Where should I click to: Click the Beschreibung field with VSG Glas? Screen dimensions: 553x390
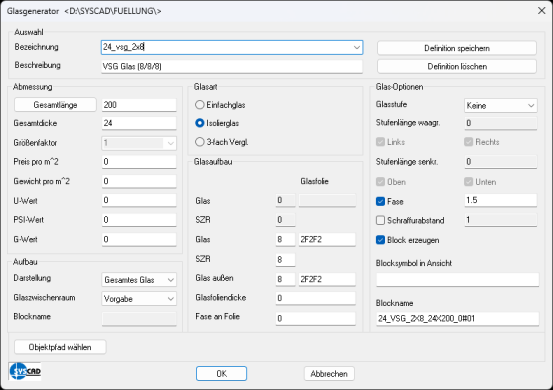pyautogui.click(x=232, y=66)
